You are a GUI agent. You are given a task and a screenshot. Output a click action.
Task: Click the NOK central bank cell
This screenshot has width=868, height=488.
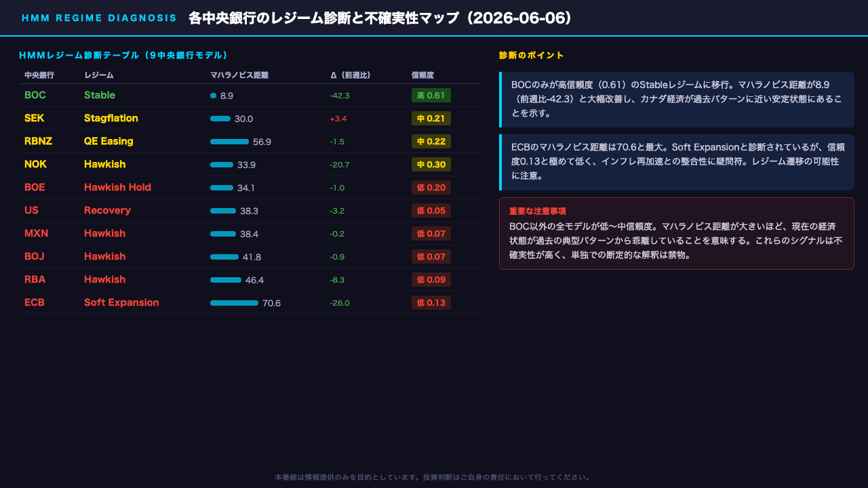(x=35, y=165)
